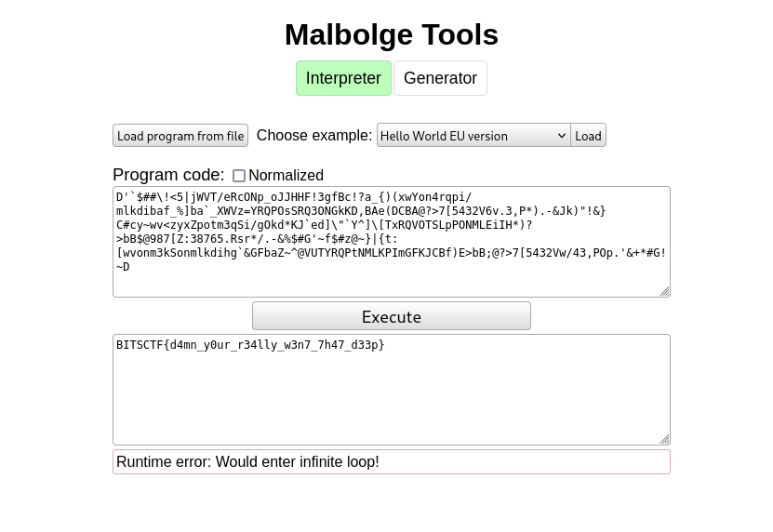Switch to the Interpreter tab
773x532 pixels.
click(x=343, y=78)
